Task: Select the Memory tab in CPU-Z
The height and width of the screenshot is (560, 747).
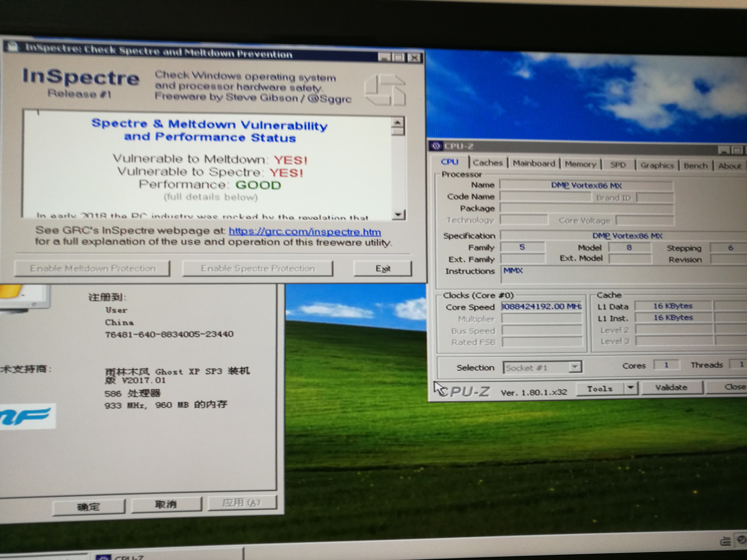Action: [x=580, y=164]
